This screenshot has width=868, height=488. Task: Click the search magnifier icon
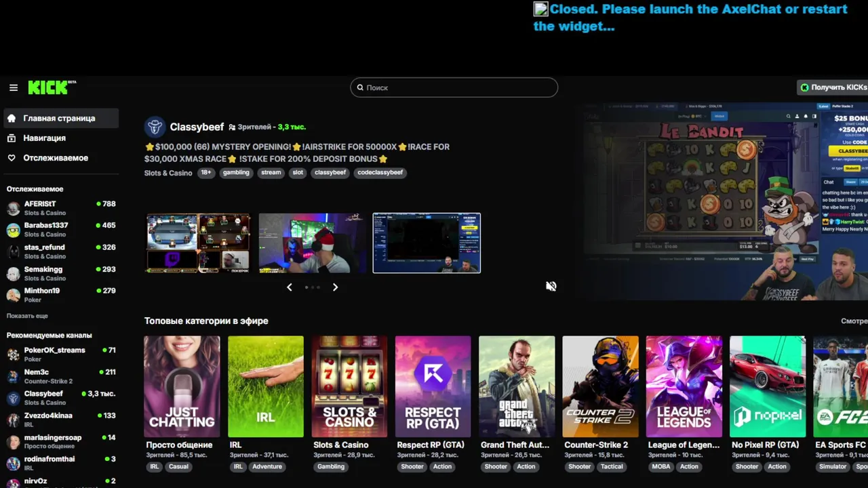[360, 87]
